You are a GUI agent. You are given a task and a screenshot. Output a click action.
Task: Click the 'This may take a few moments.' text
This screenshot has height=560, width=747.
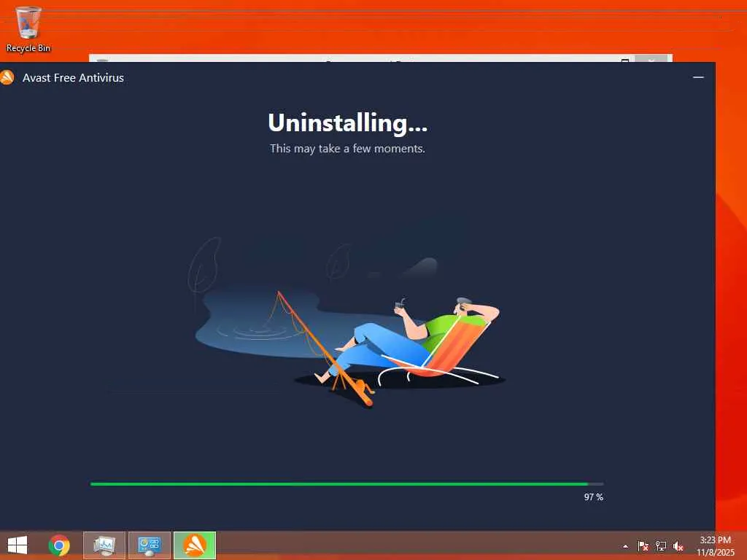tap(347, 149)
